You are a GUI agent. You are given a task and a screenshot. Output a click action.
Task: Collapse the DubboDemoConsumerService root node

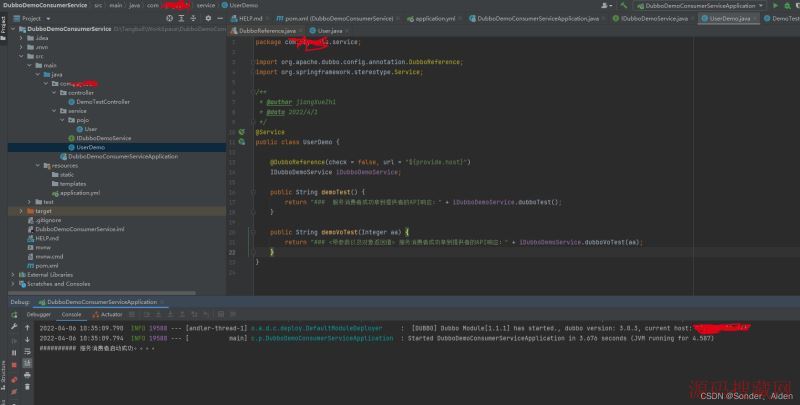tap(13, 29)
